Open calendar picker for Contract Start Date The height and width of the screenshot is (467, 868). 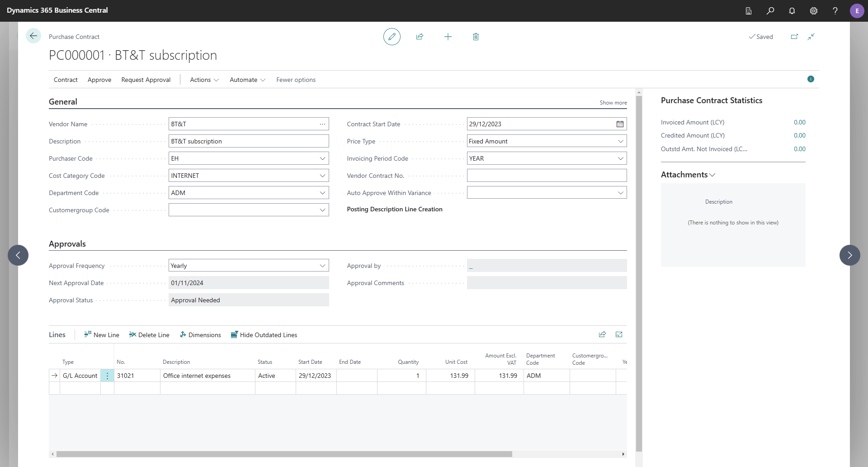[x=620, y=124]
